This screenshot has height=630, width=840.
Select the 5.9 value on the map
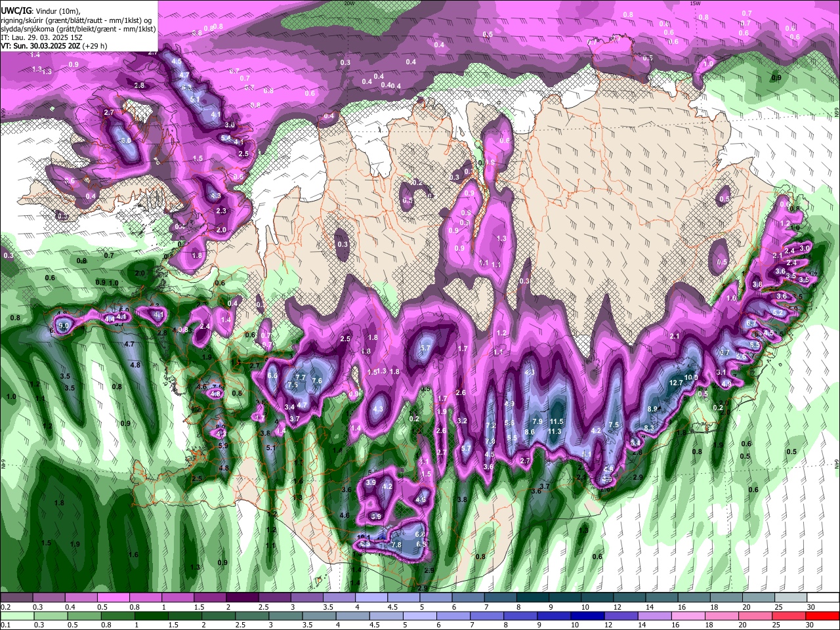click(x=223, y=446)
